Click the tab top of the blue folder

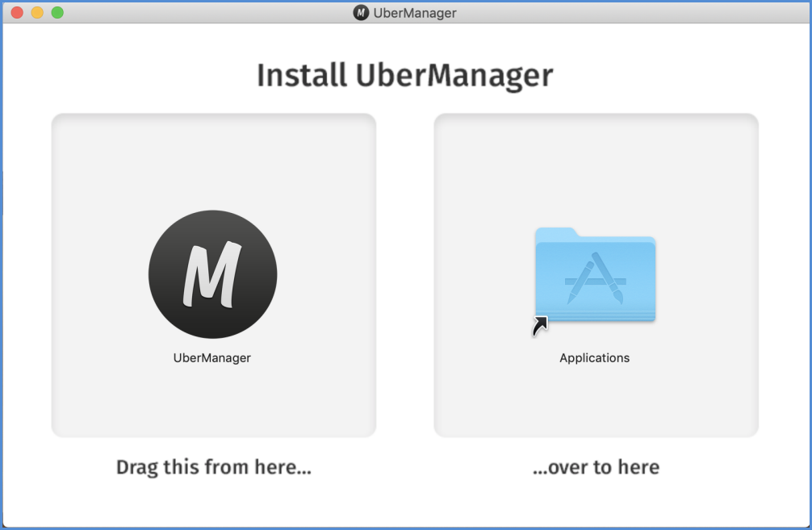coord(557,232)
